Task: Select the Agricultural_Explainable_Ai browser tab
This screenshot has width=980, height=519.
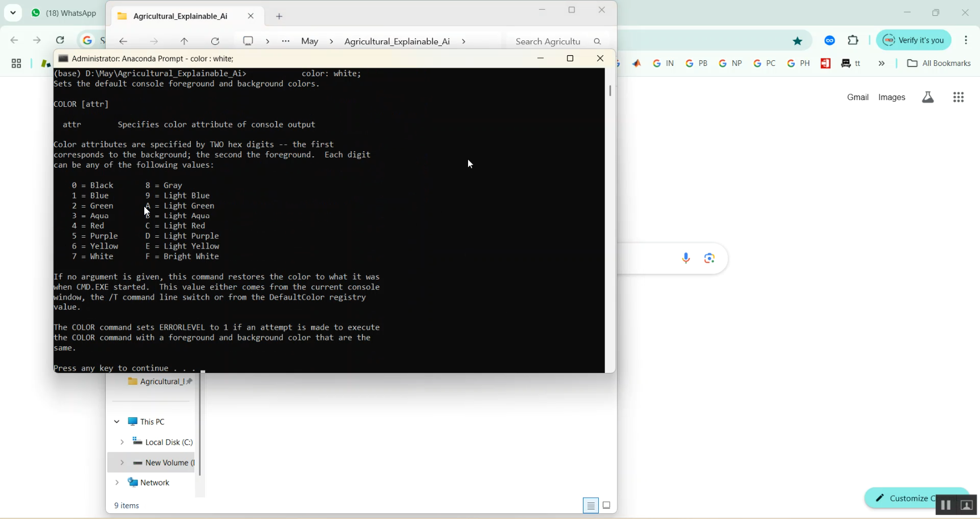Action: 181,16
